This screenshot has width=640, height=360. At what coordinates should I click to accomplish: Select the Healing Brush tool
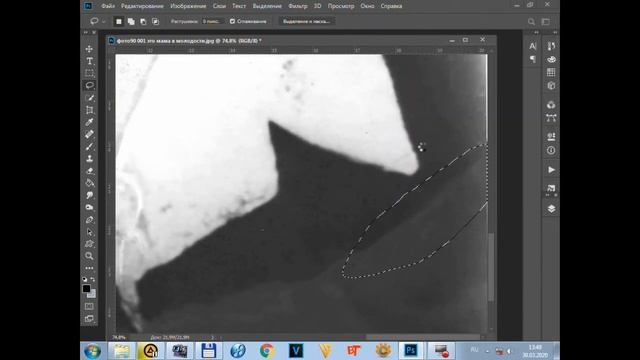coord(89,134)
